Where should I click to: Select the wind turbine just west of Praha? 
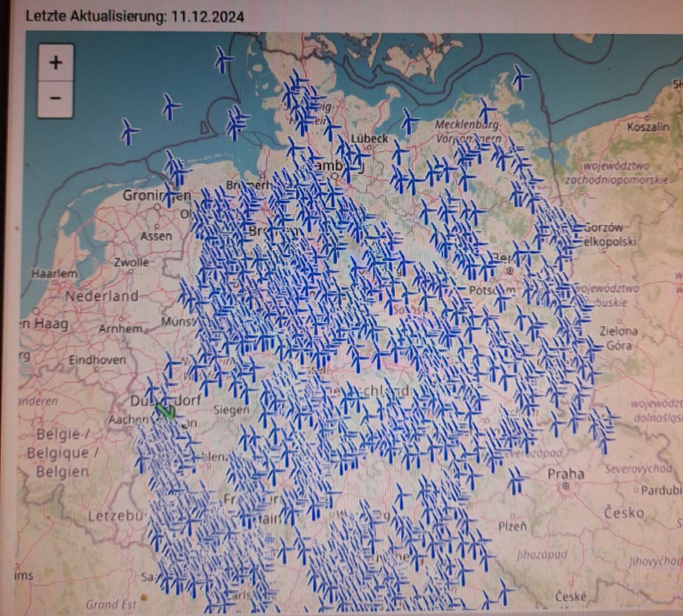516,481
